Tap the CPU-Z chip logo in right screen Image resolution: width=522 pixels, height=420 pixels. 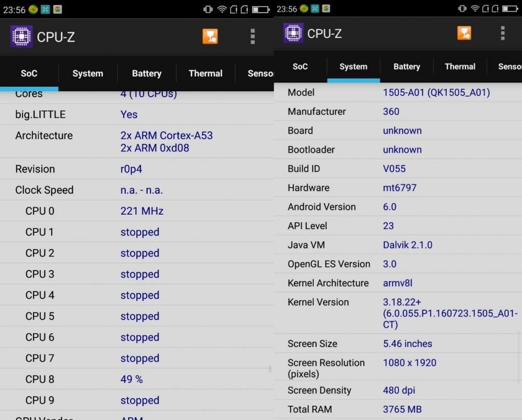pos(293,33)
